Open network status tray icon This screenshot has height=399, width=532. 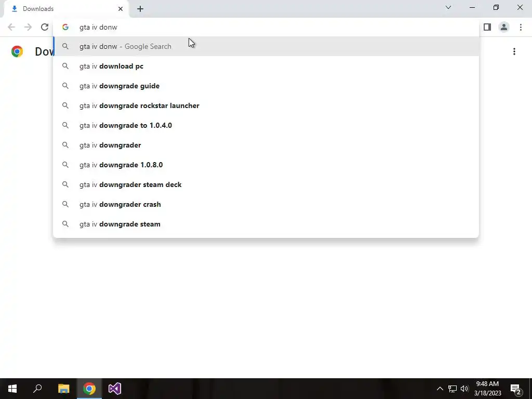pyautogui.click(x=453, y=389)
